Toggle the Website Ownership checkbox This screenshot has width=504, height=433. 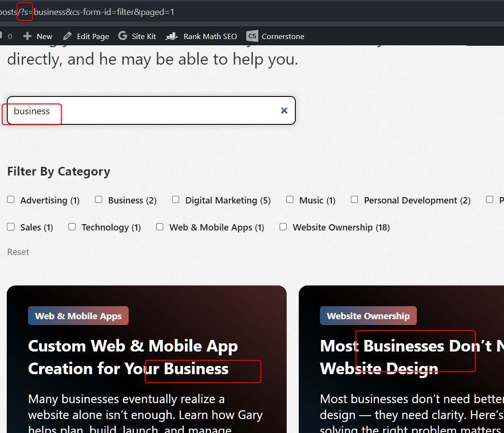tap(283, 227)
